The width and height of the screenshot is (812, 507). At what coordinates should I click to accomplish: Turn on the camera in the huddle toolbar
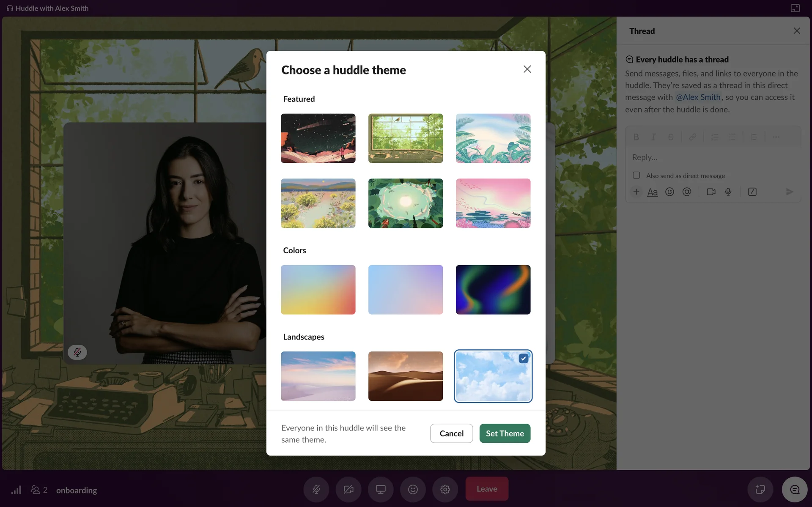point(348,489)
